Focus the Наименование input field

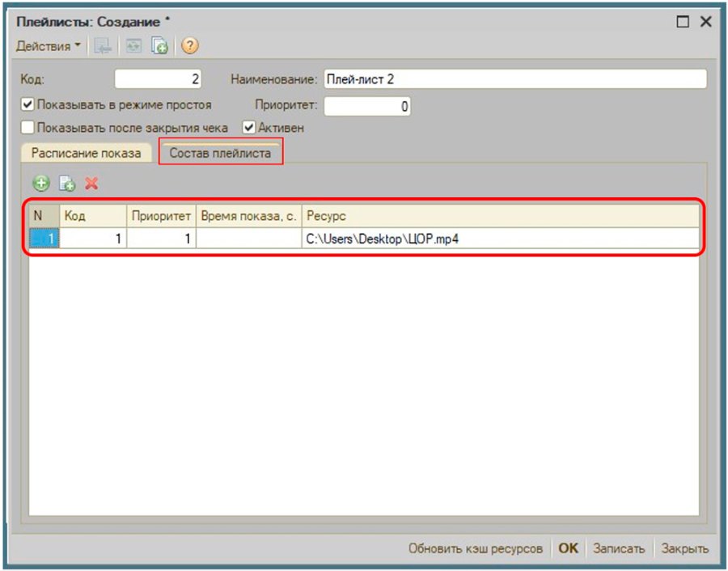tap(515, 79)
